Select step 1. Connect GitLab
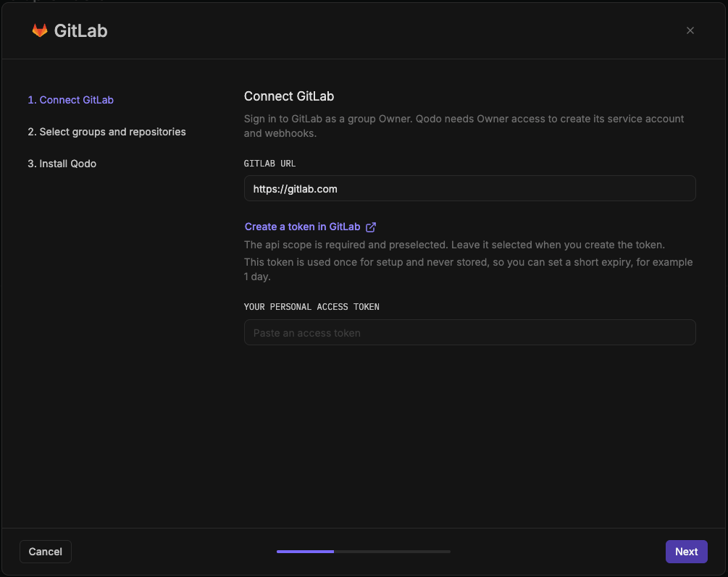The width and height of the screenshot is (728, 577). (x=70, y=100)
